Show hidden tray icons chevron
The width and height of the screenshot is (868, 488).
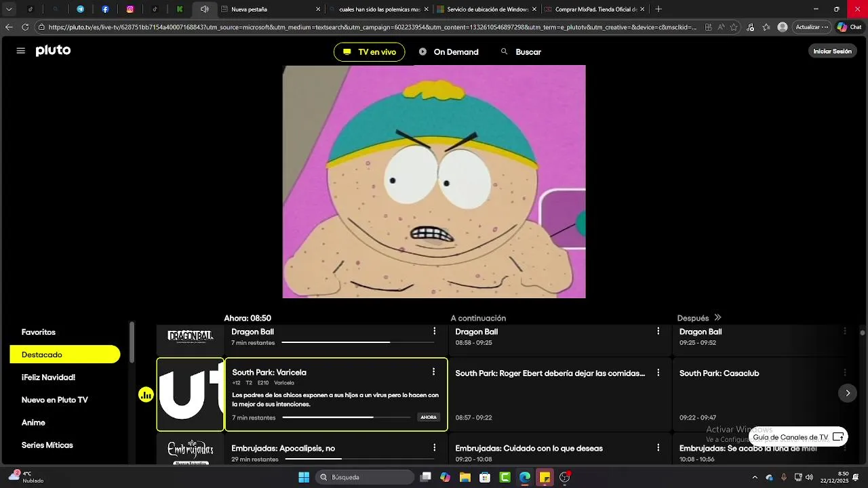755,477
